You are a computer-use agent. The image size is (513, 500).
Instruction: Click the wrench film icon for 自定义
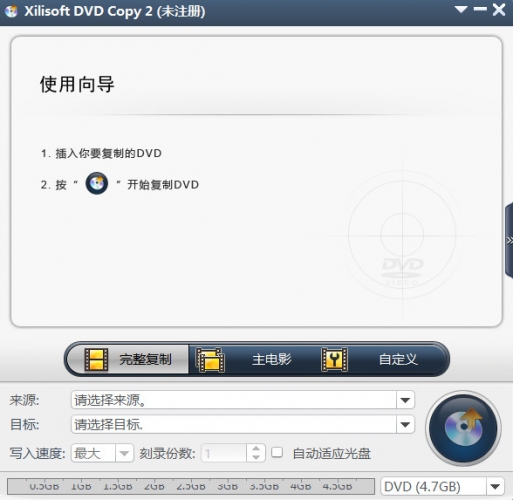click(x=334, y=359)
